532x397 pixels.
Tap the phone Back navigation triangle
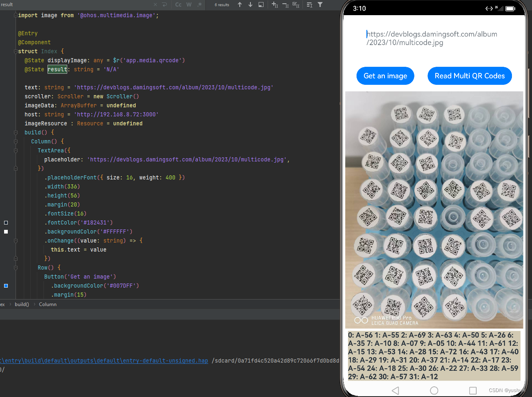point(395,390)
